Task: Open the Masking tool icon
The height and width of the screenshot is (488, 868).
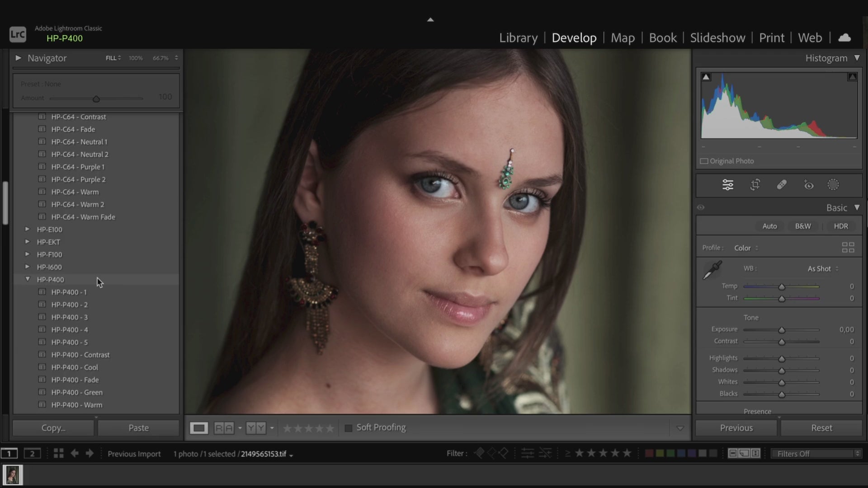Action: (833, 185)
